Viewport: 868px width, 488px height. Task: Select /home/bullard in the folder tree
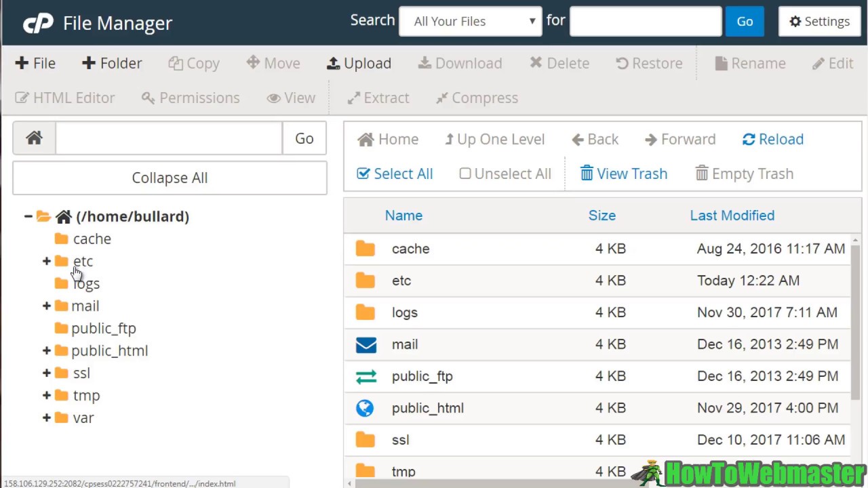(132, 216)
